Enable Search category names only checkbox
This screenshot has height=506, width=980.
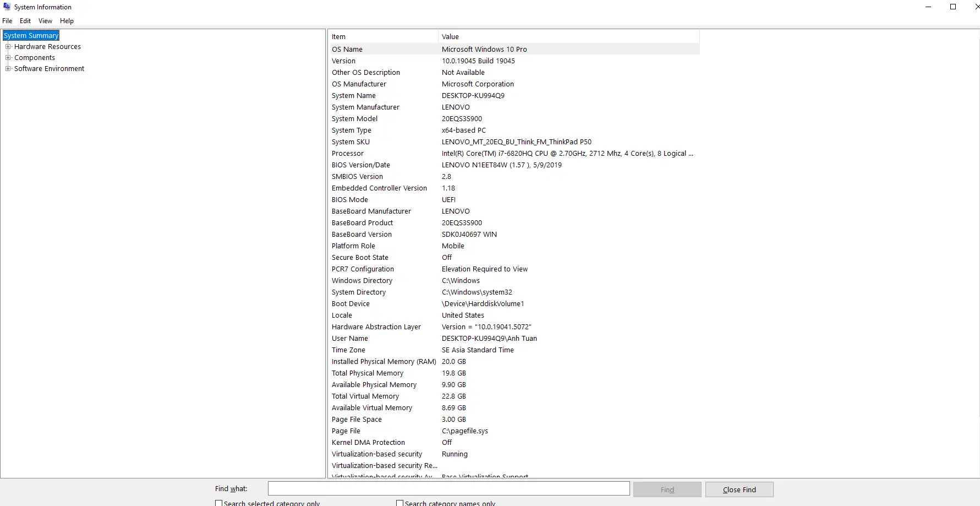coord(400,503)
